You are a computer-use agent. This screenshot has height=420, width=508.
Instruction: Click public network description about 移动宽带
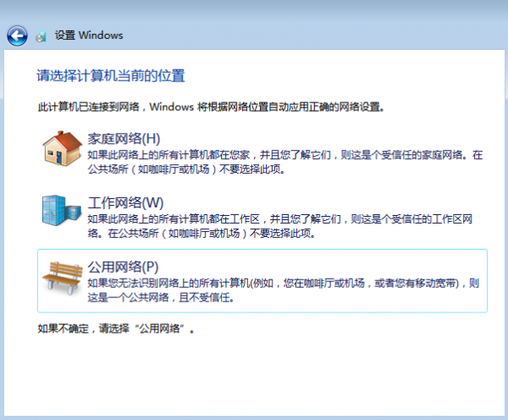tap(284, 290)
